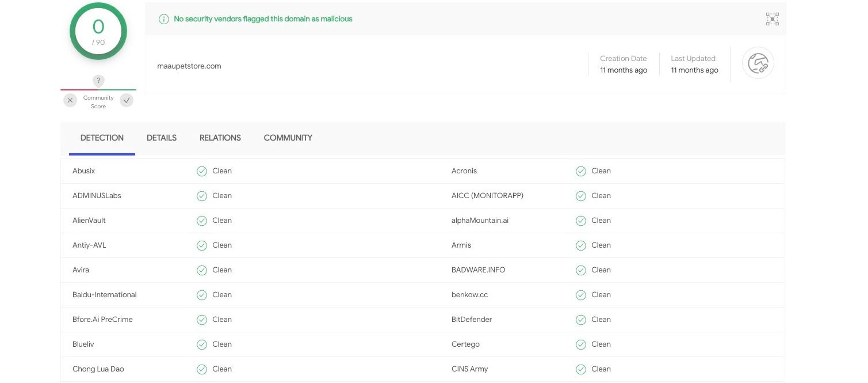Click the Clean check icon for benkow.cc
This screenshot has width=868, height=383.
point(581,295)
